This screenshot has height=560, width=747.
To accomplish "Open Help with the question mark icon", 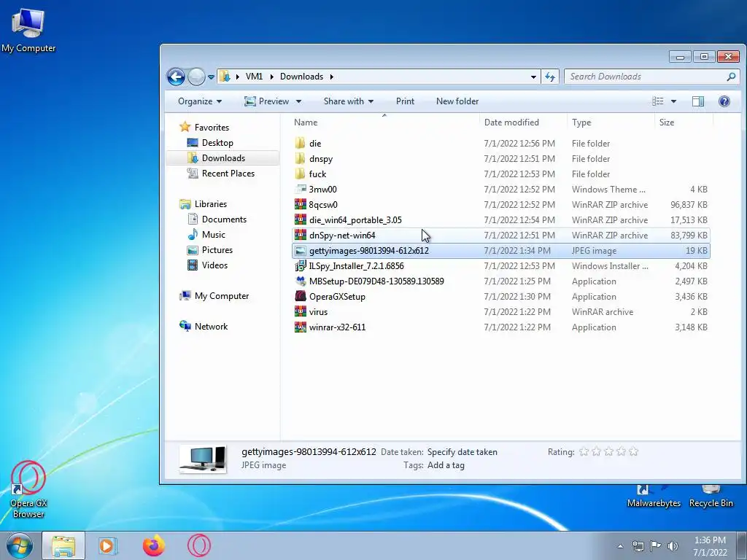I will [x=724, y=101].
